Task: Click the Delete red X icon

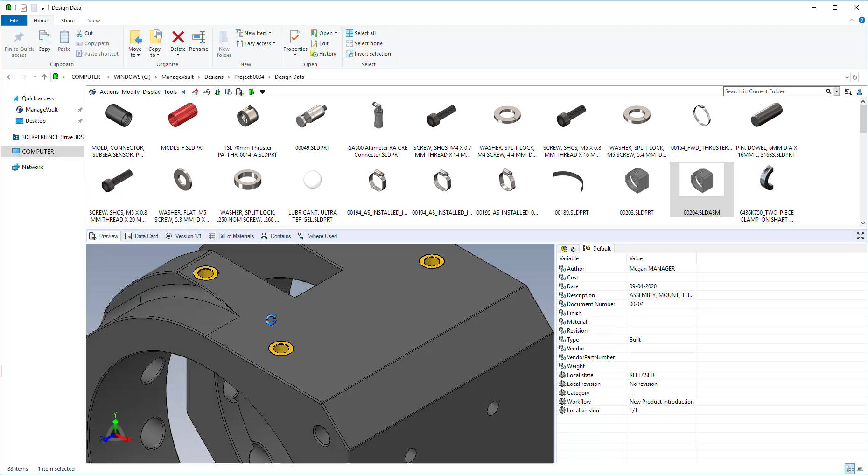Action: pyautogui.click(x=178, y=37)
